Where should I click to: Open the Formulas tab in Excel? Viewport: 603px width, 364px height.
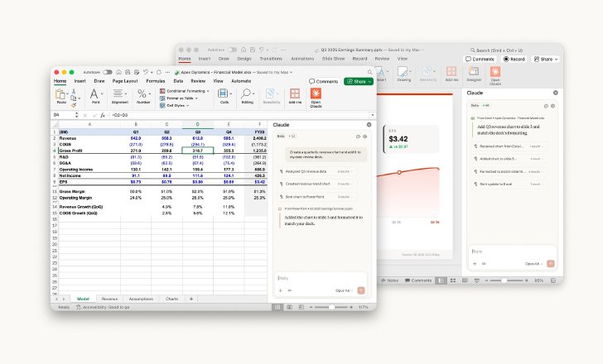156,81
